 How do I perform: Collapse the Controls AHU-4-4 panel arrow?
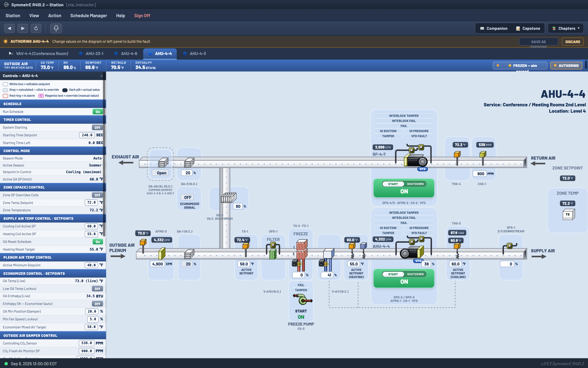(x=101, y=76)
